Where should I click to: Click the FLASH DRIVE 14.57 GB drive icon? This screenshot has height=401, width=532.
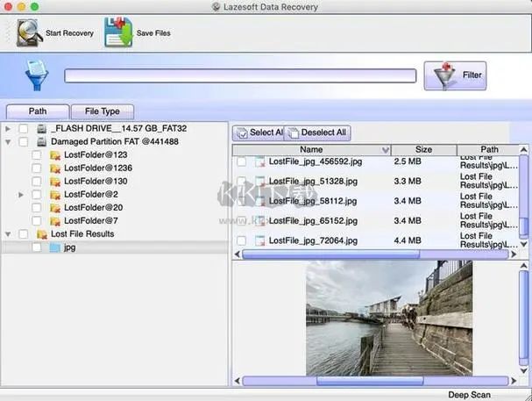coord(41,129)
